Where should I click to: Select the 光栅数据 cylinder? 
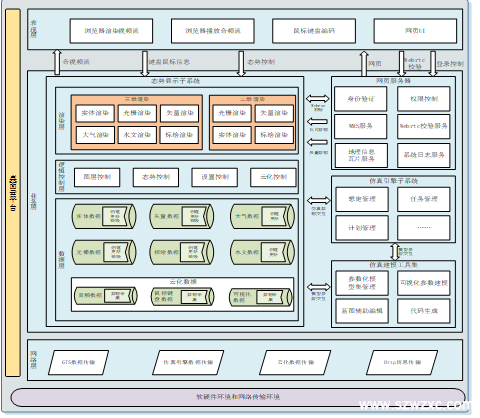click(104, 252)
